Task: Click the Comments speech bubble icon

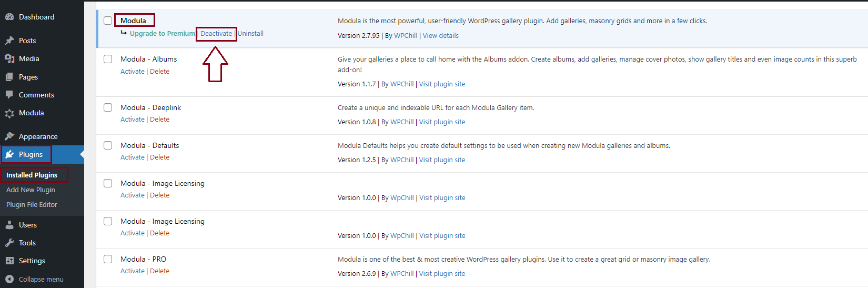Action: (9, 95)
